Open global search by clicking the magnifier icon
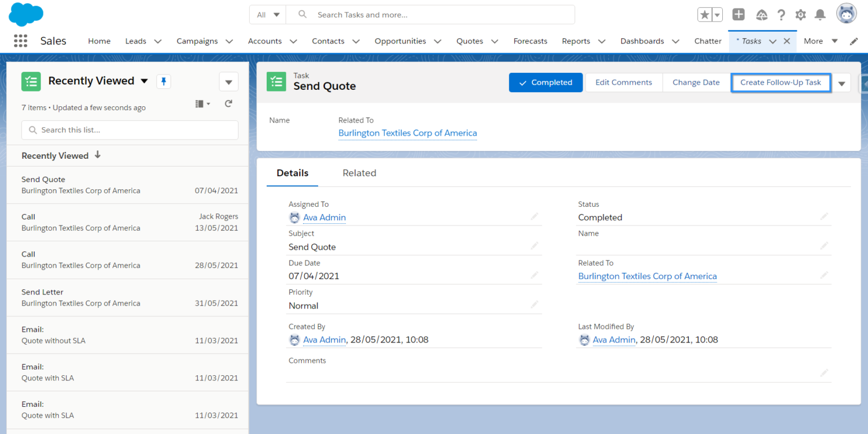 coord(302,14)
